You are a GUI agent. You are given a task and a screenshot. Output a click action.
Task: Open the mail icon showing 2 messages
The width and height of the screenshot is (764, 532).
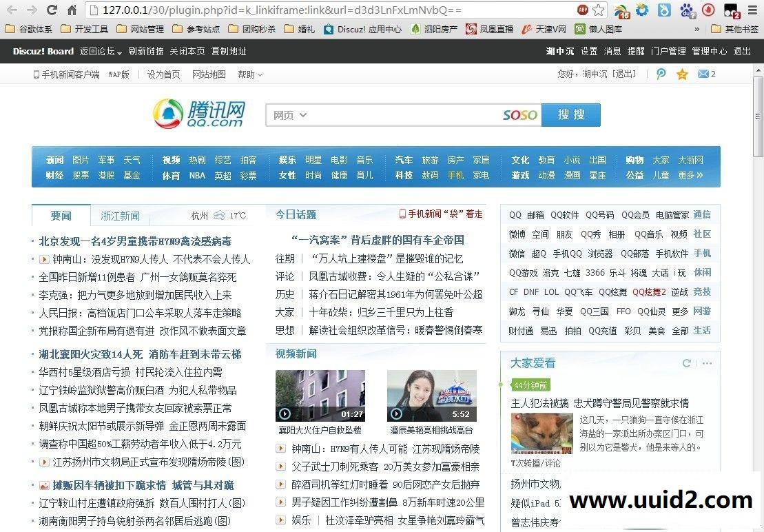(703, 74)
